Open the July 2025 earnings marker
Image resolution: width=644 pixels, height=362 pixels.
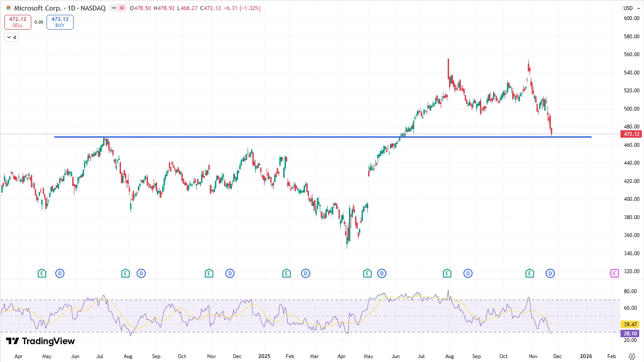(x=447, y=274)
